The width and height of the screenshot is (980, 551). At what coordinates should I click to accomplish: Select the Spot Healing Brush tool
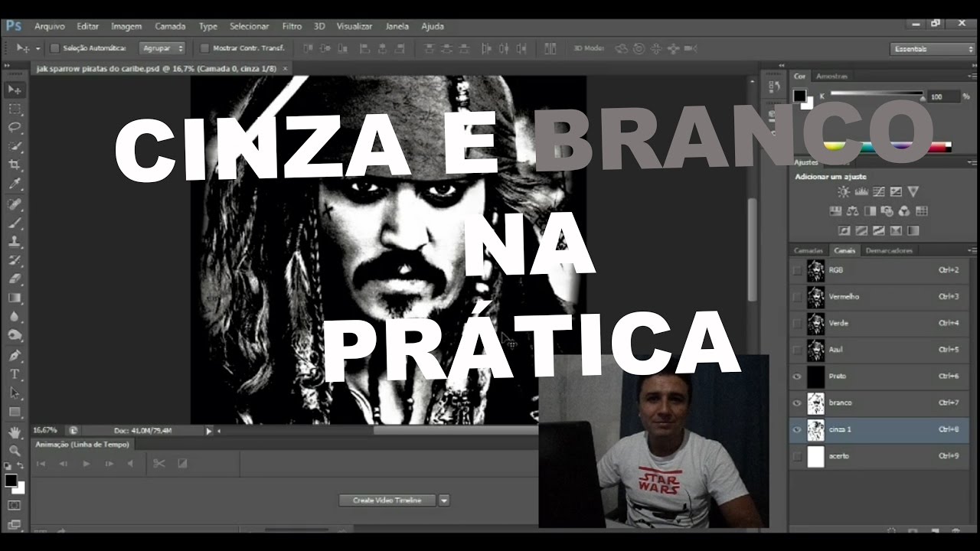[14, 204]
